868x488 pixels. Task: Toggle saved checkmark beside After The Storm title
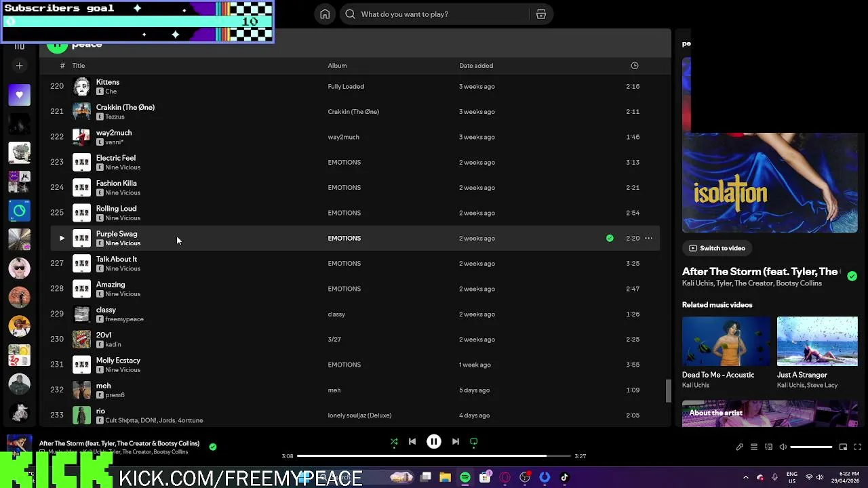pos(852,276)
